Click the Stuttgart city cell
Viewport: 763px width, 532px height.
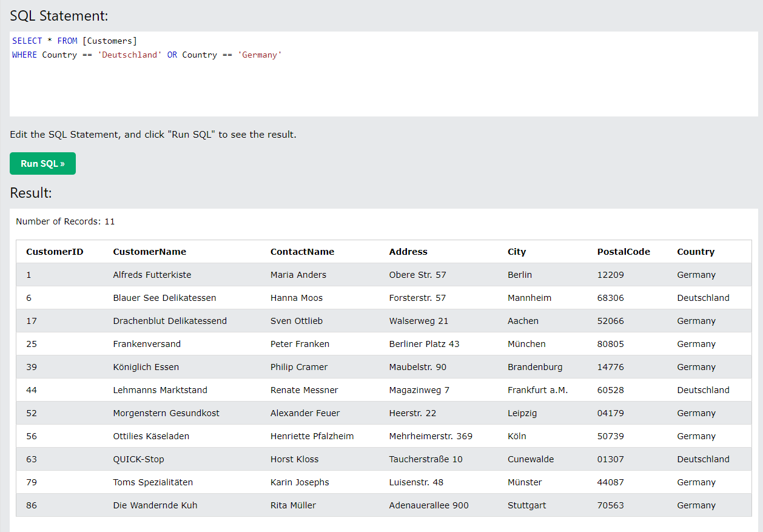tap(527, 505)
